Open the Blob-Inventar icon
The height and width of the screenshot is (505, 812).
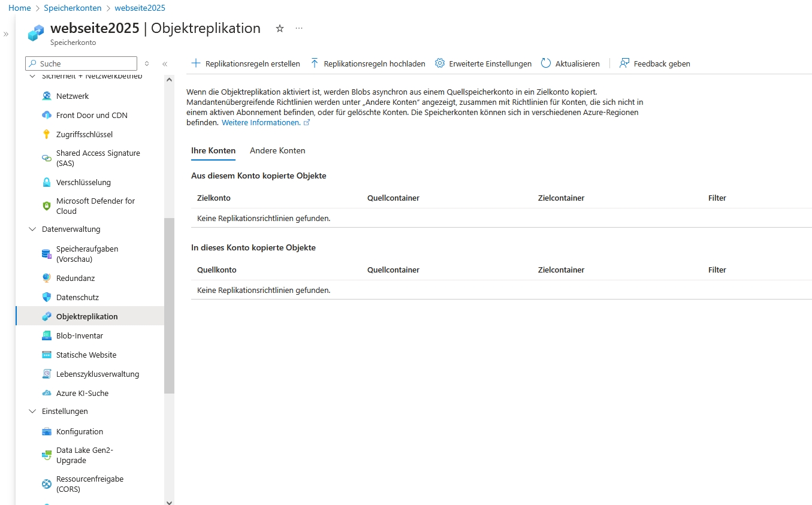pos(47,335)
